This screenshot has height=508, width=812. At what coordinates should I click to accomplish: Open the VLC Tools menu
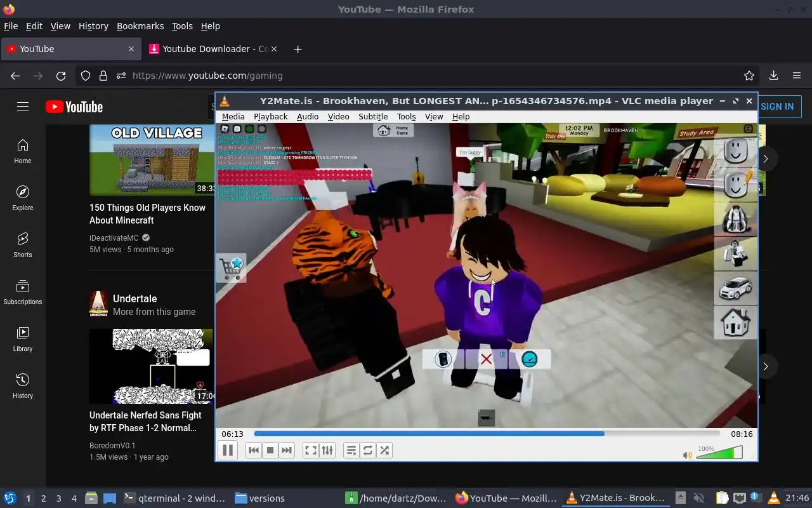tap(406, 116)
